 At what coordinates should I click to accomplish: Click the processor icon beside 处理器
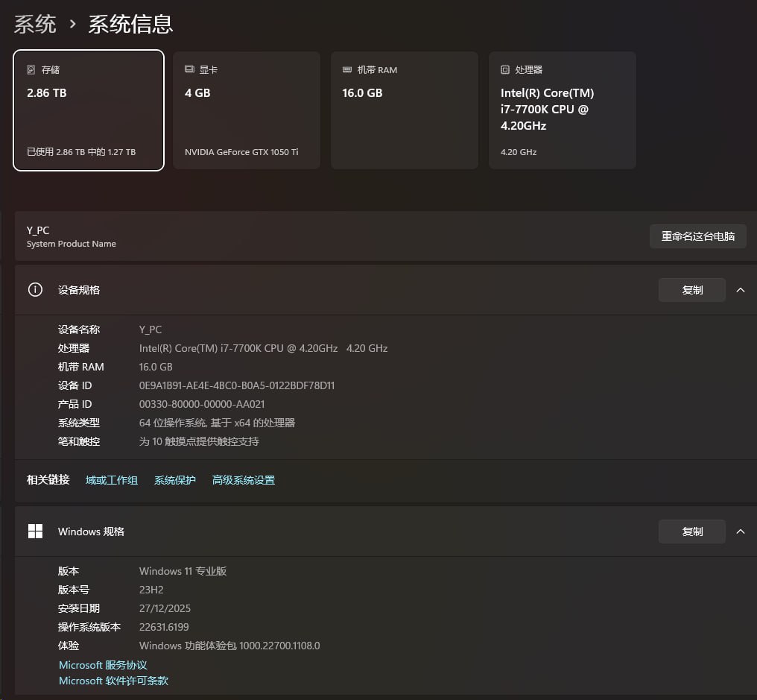pos(505,69)
